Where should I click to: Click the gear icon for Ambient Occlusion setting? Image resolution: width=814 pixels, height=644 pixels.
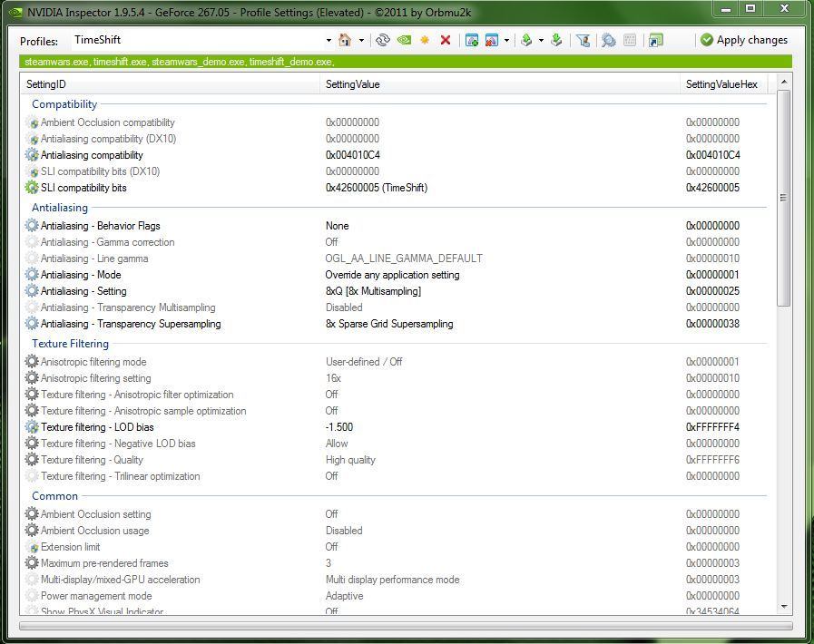pos(32,513)
